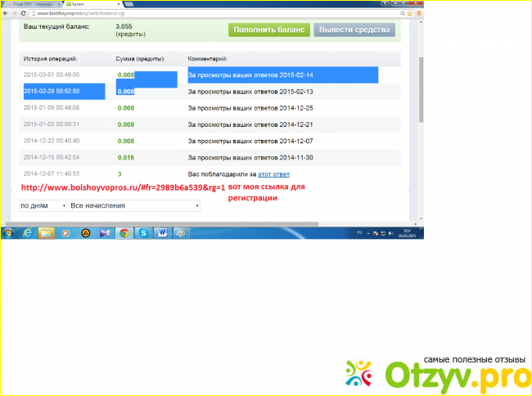
Task: Switch to Google Chrome in the taskbar
Action: pyautogui.click(x=124, y=233)
